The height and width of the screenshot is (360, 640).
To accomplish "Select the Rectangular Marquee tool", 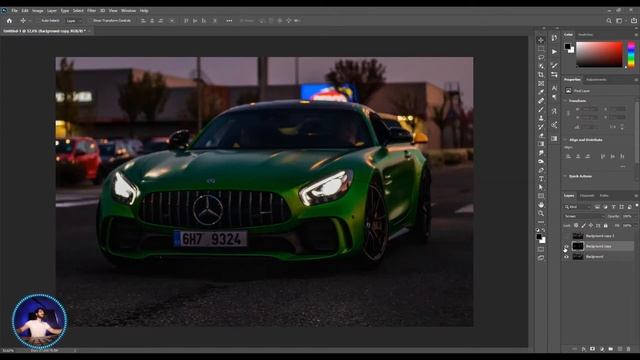I will [541, 49].
